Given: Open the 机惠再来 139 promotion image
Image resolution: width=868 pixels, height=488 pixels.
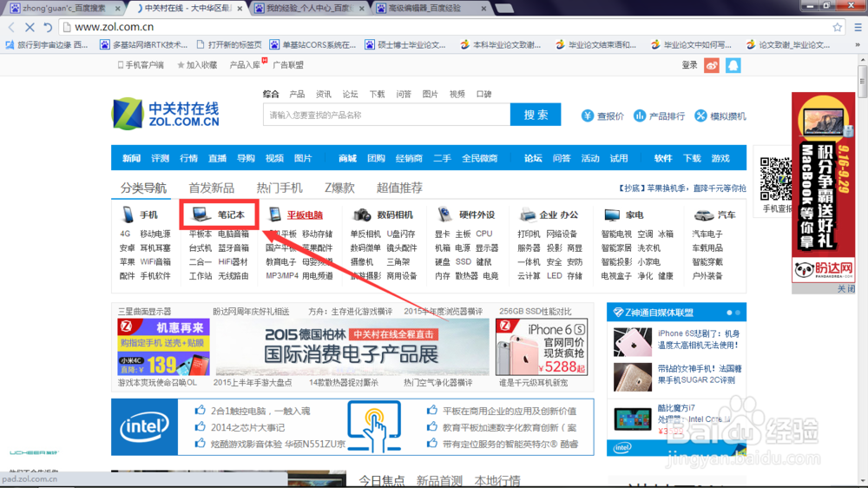Looking at the screenshot, I should click(163, 347).
